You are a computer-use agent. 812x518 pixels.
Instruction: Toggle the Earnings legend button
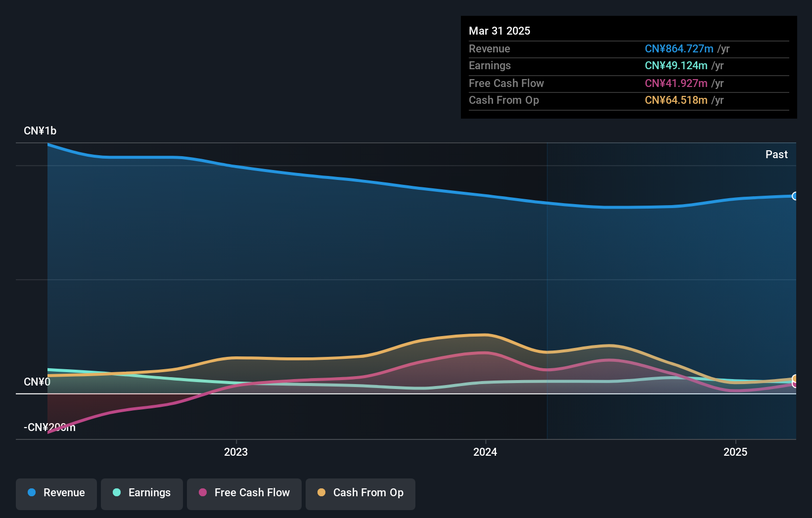point(142,494)
